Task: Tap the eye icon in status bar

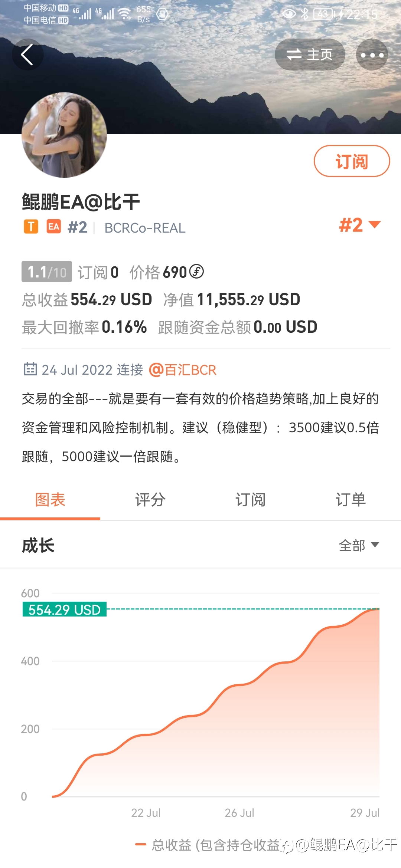Action: [x=289, y=14]
